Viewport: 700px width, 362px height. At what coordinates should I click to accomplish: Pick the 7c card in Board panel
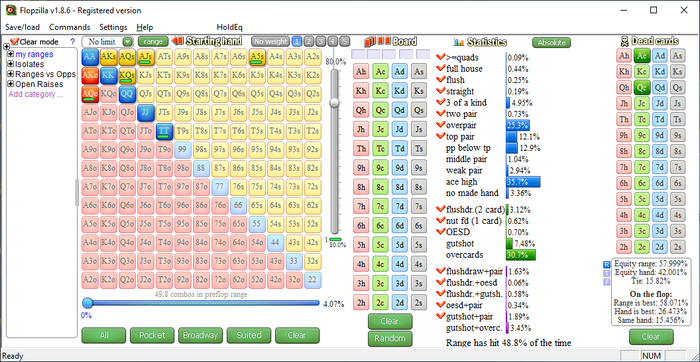380,206
